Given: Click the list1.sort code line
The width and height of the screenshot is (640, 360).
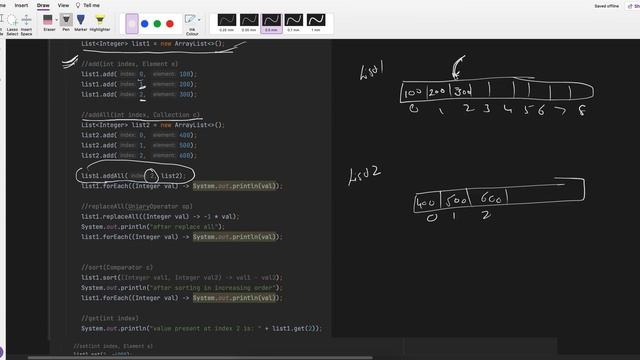Looking at the screenshot, I should click(182, 278).
